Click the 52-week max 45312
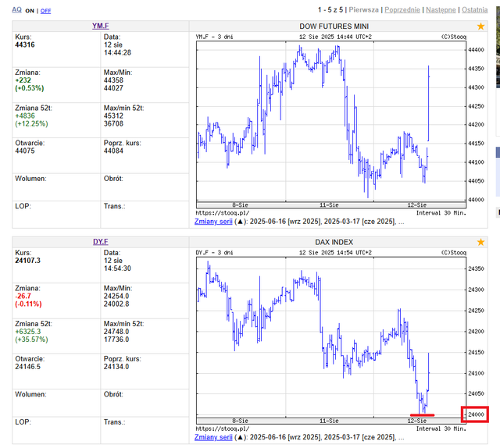Screen dimensions: 500x448 click(113, 116)
